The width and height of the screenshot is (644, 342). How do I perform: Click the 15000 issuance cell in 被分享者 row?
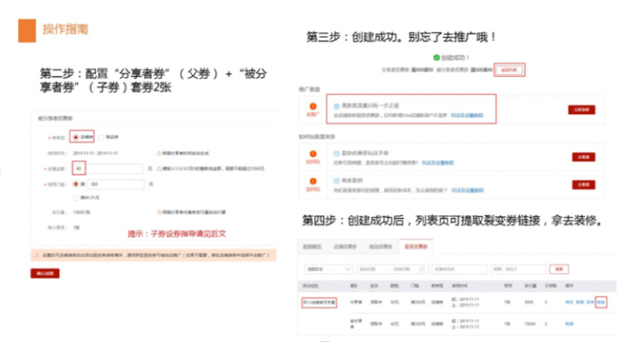[x=529, y=324]
